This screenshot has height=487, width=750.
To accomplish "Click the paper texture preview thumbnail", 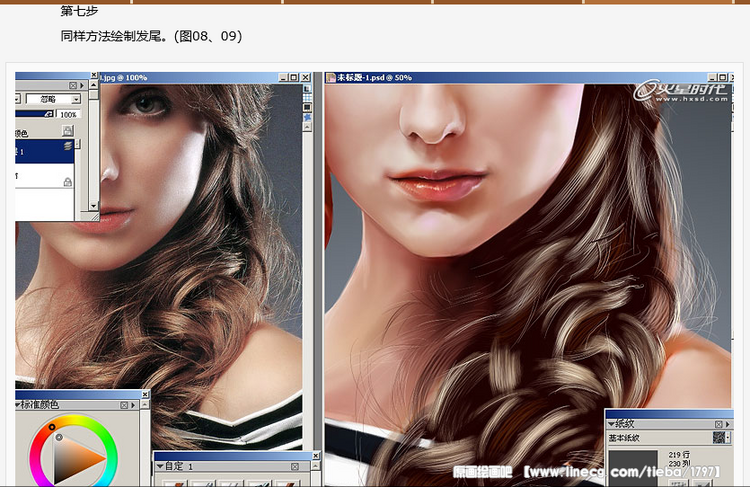I will click(x=633, y=466).
